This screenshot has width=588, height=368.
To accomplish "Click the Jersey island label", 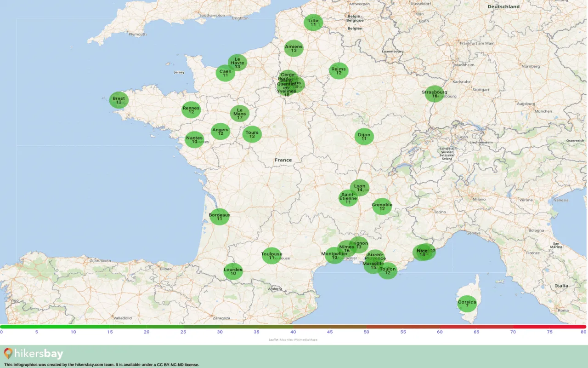I will (179, 72).
